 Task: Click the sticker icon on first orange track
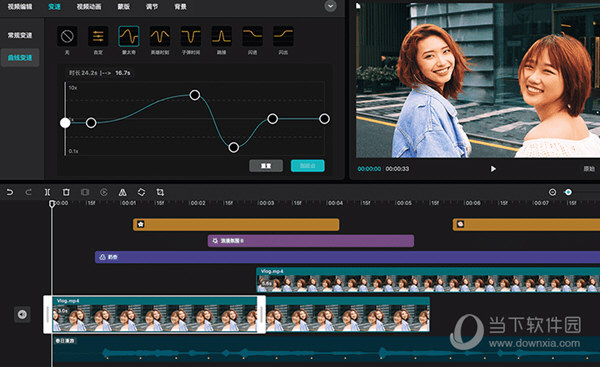(140, 224)
